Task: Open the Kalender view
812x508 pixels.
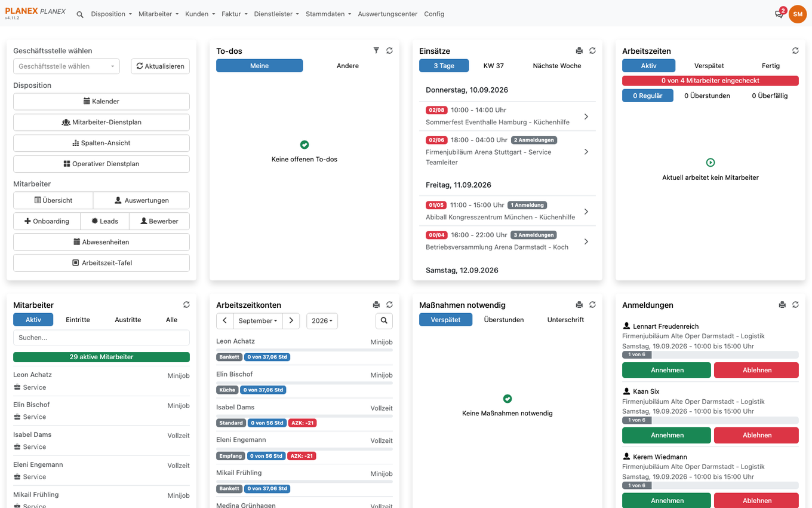Action: click(101, 102)
